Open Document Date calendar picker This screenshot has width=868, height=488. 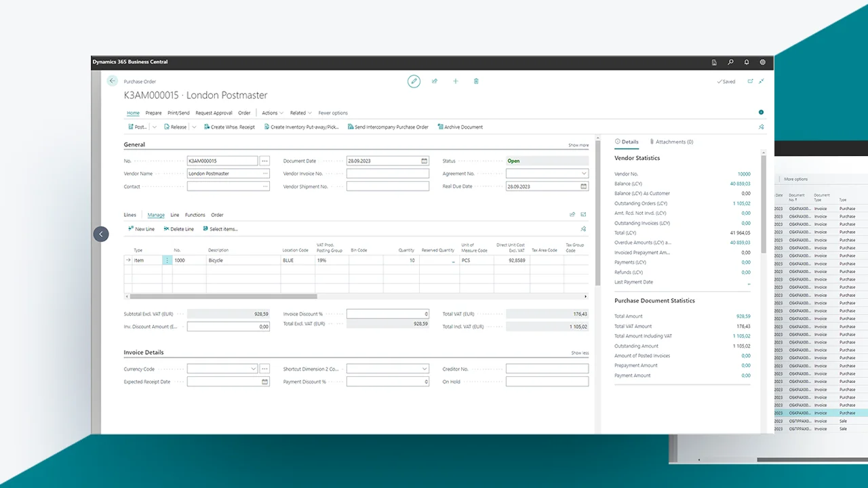(425, 161)
